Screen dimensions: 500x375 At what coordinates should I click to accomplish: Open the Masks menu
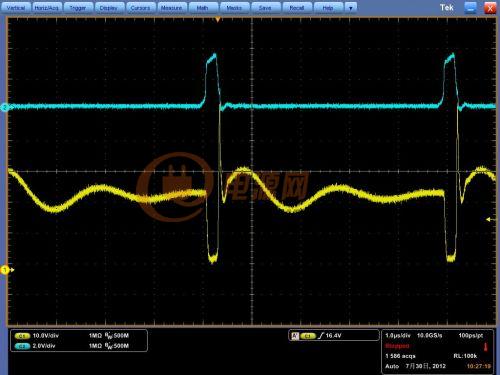coord(234,7)
